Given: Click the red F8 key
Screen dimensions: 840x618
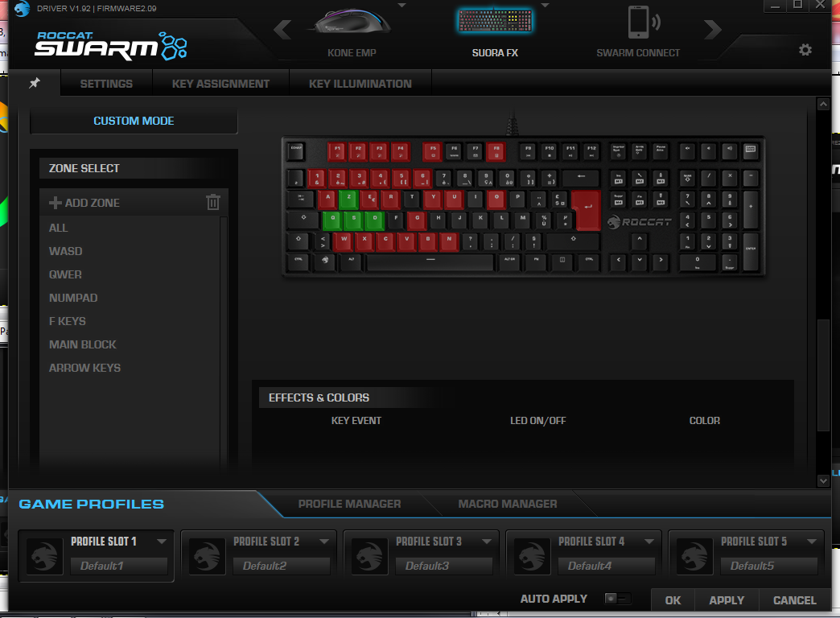Looking at the screenshot, I should click(x=496, y=151).
